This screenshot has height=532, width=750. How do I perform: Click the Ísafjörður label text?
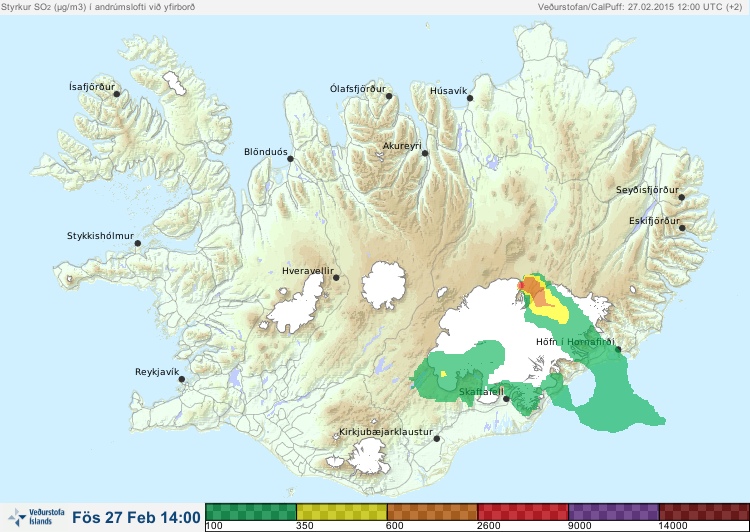(92, 87)
